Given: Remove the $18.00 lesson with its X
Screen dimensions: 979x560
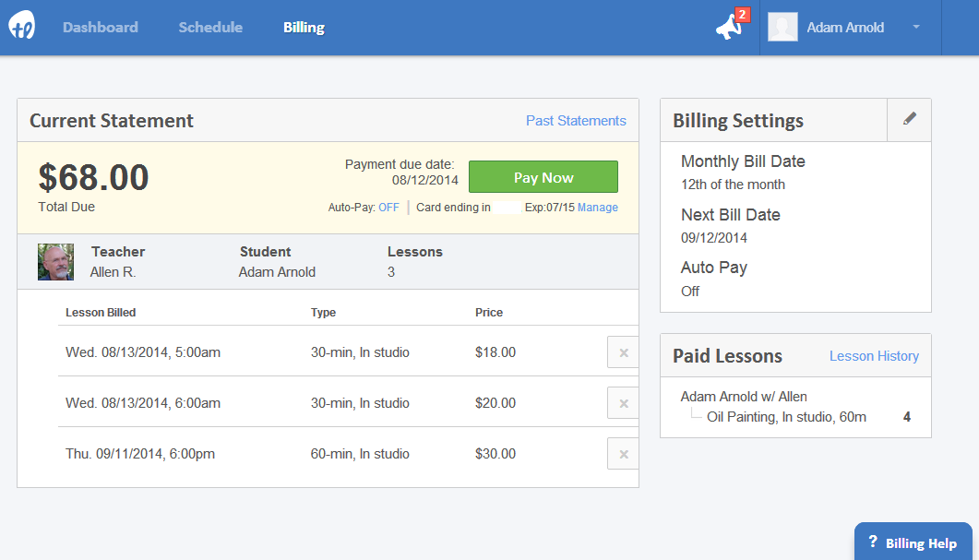Looking at the screenshot, I should (x=623, y=352).
